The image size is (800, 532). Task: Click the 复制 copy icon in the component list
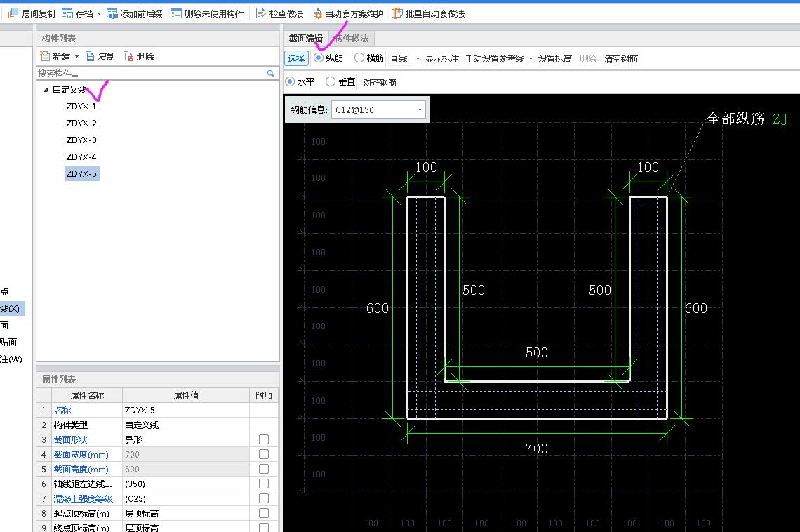90,56
